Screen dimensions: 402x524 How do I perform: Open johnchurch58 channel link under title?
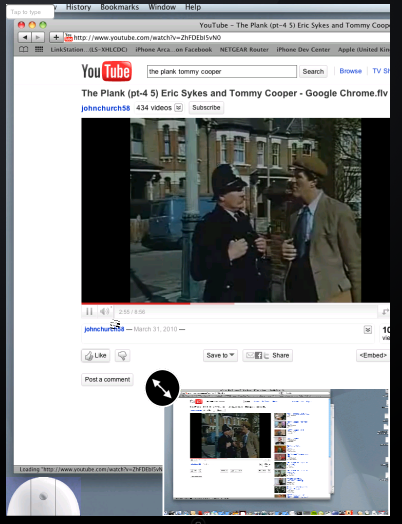point(106,108)
